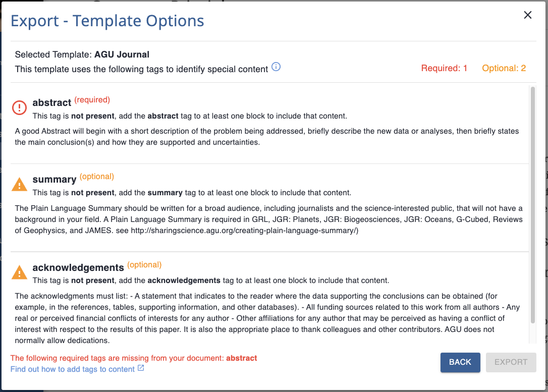548x392 pixels.
Task: Click the 'Optional: 2' counter
Action: click(504, 69)
